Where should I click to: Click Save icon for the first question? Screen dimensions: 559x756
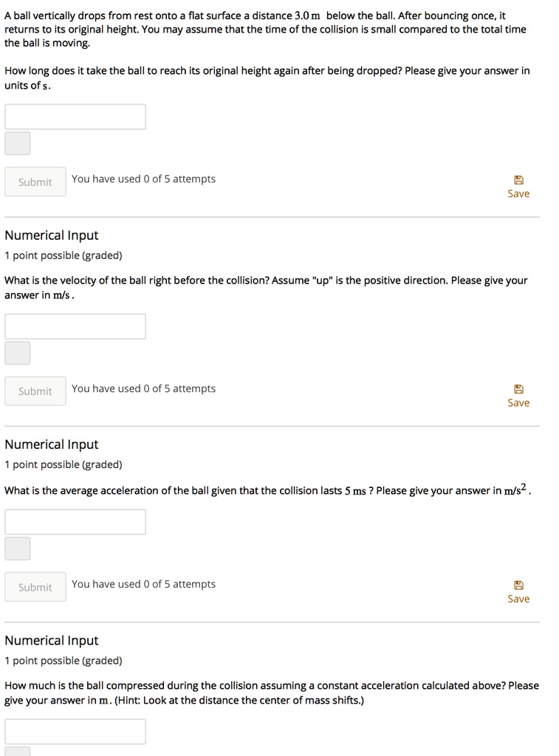pos(518,179)
